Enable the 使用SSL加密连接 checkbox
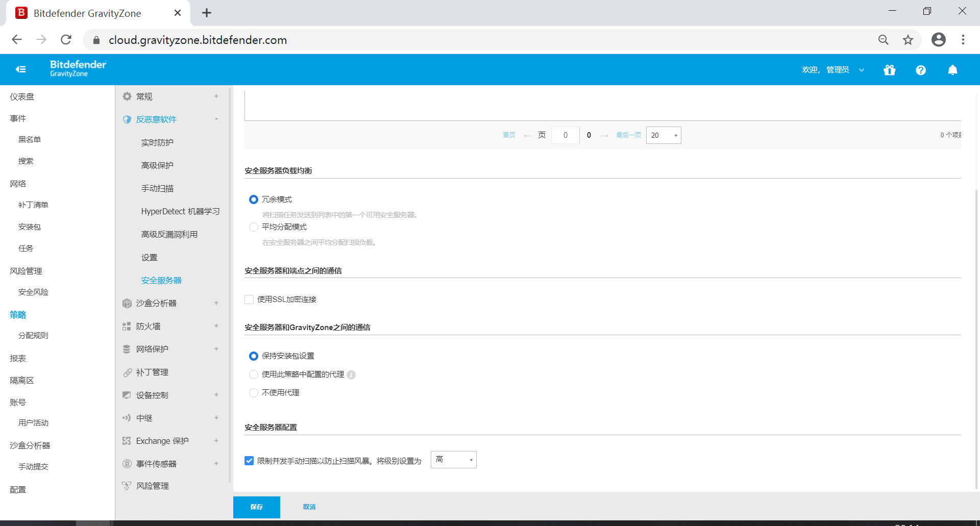The width and height of the screenshot is (980, 526). tap(249, 299)
